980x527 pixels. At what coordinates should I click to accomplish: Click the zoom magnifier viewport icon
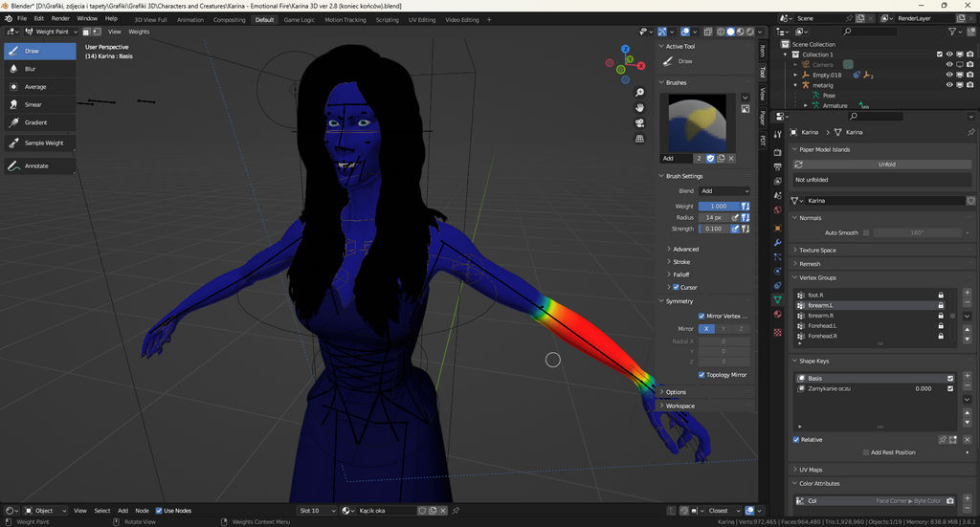click(639, 93)
